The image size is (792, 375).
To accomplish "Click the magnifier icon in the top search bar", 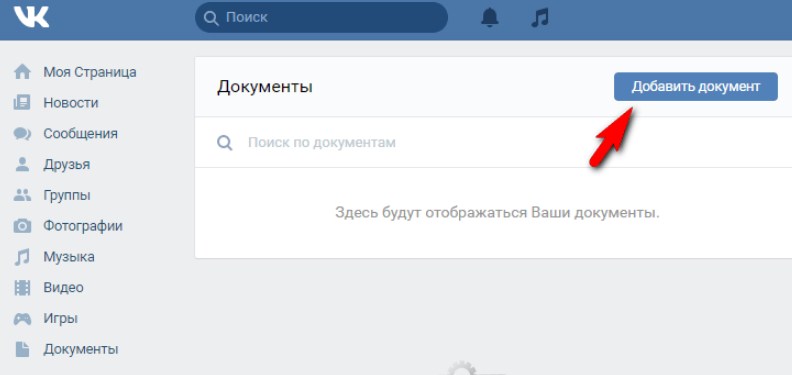I will click(x=211, y=18).
